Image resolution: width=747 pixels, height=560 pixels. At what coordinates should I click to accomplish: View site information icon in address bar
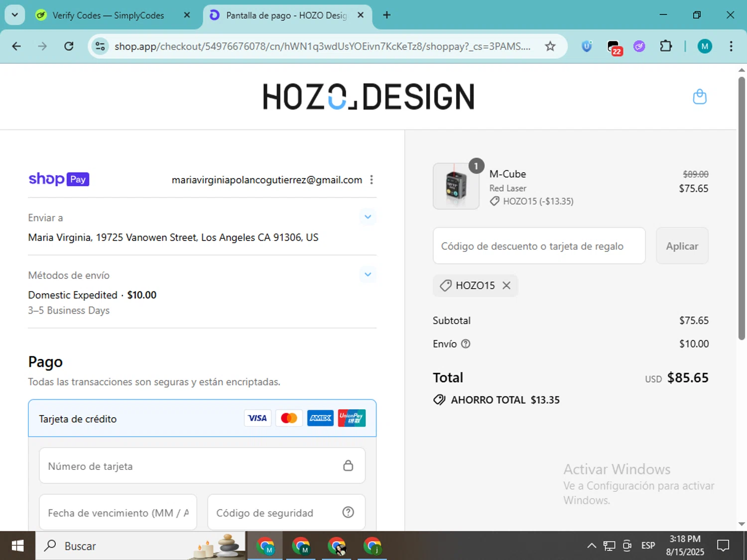coord(100,46)
